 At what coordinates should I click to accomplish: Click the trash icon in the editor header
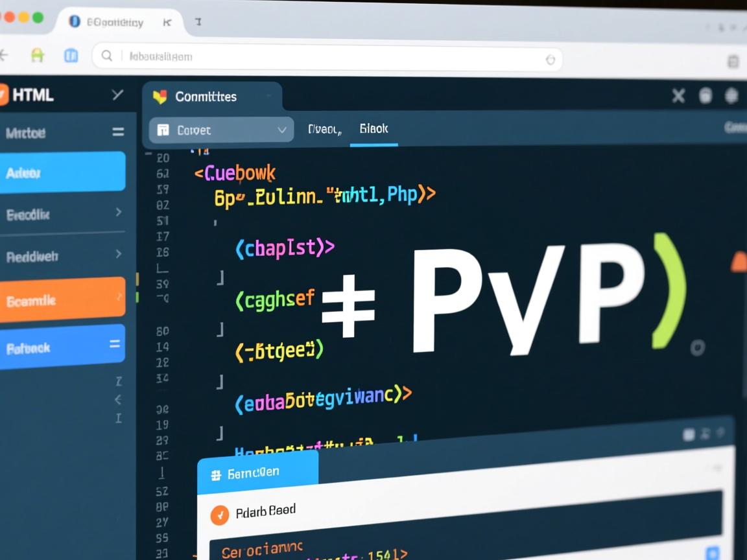705,96
